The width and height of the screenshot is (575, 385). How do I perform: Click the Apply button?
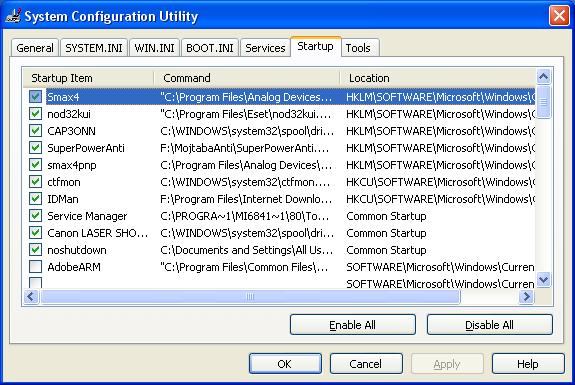(x=447, y=364)
